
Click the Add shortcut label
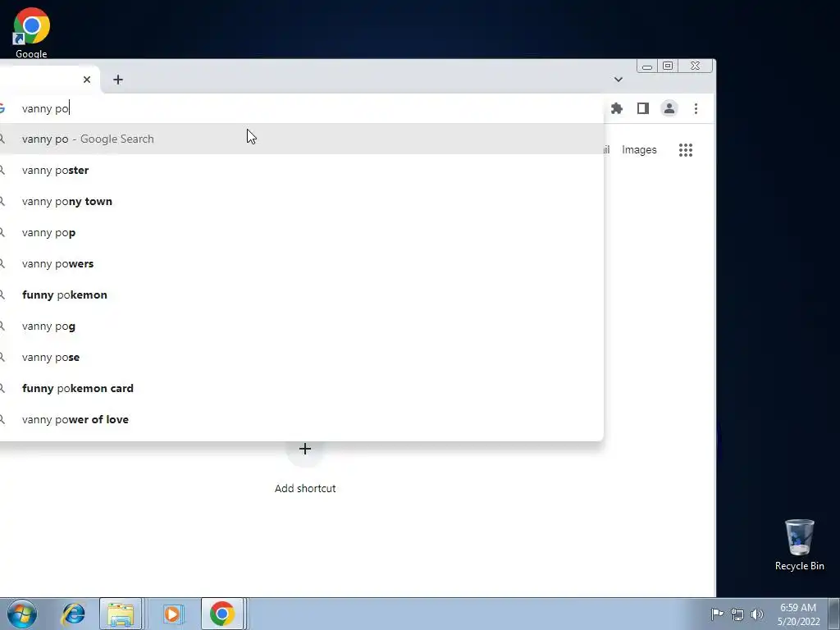coord(305,489)
